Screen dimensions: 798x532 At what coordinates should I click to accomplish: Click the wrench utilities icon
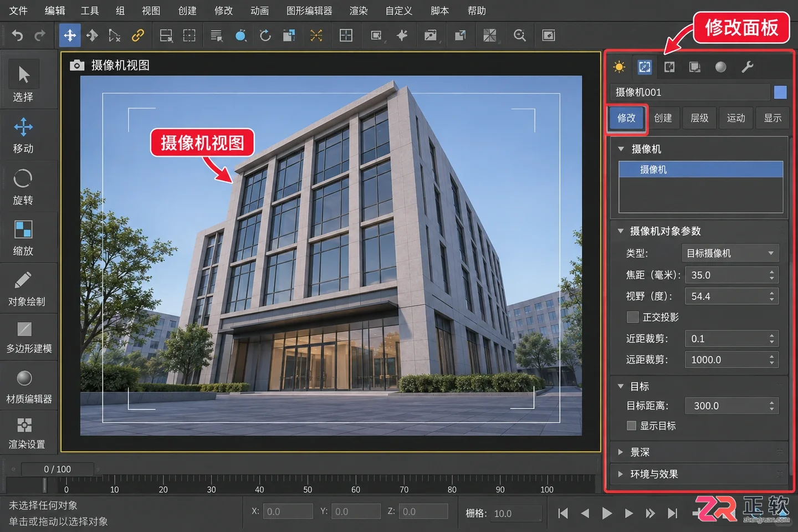[748, 67]
